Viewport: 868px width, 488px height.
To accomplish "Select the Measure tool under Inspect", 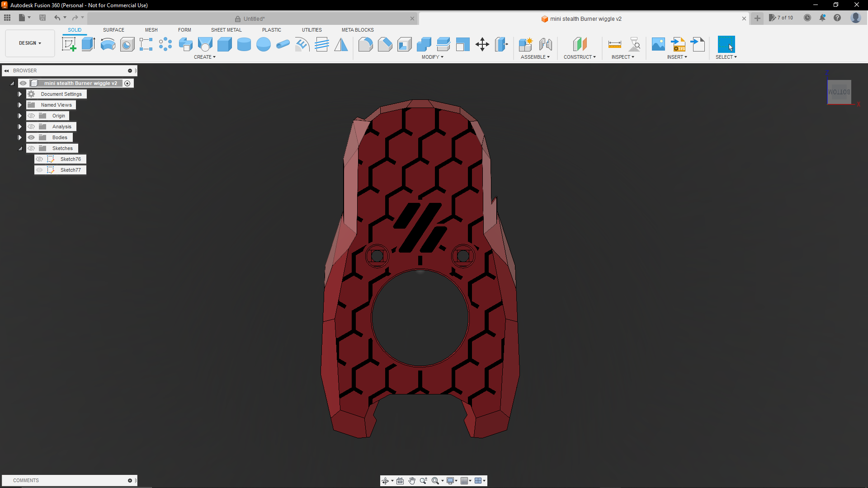I will click(615, 44).
